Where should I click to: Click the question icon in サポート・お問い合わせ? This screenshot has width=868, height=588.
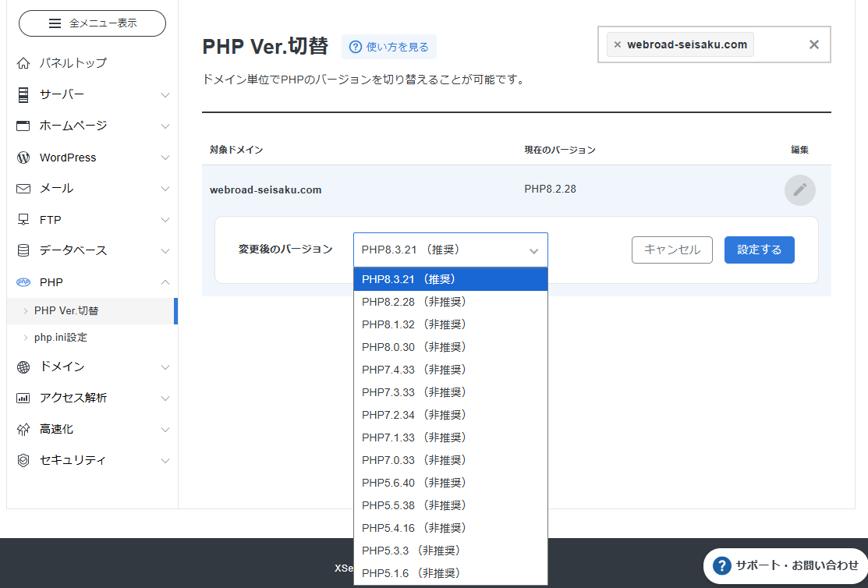coord(722,565)
